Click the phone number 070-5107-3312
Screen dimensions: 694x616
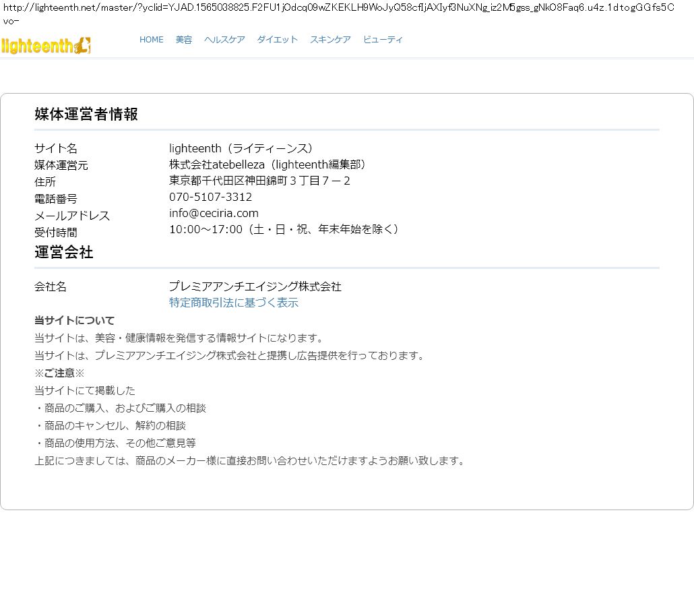[x=210, y=197]
